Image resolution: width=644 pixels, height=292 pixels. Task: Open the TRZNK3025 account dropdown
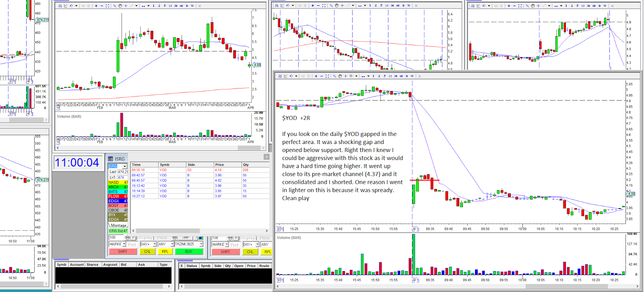tap(201, 244)
